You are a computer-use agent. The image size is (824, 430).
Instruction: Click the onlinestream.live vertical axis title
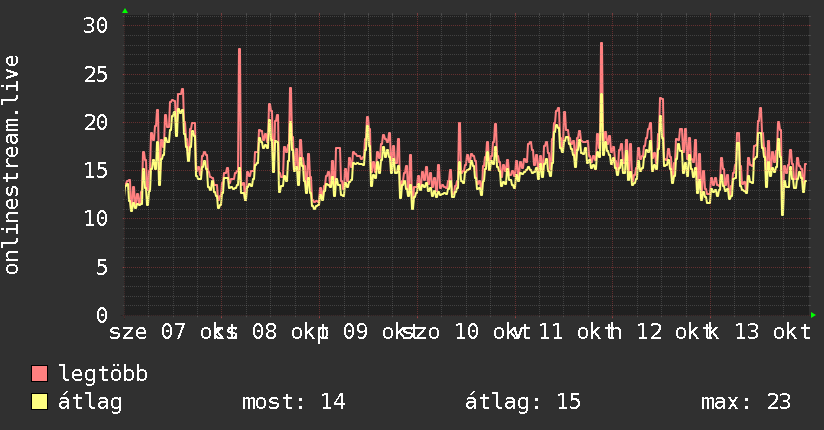11,165
